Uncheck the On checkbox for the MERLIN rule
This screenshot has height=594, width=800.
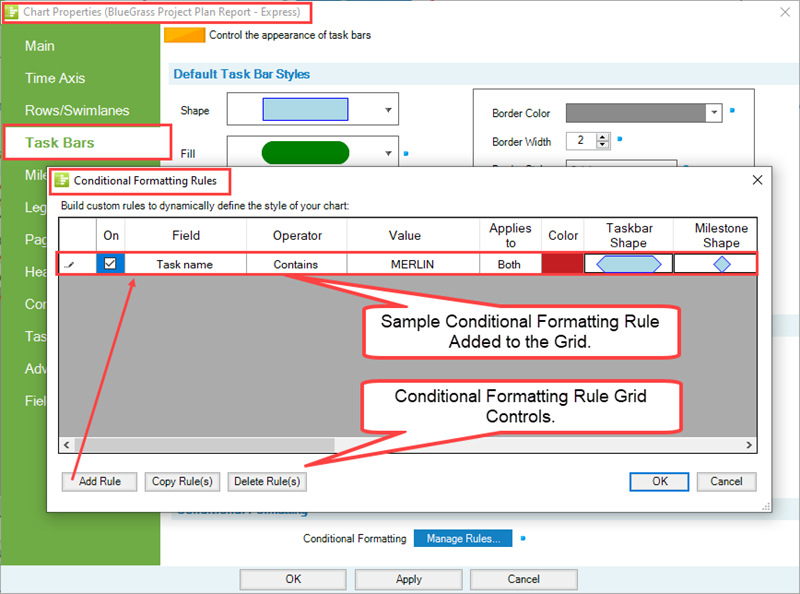pyautogui.click(x=111, y=263)
